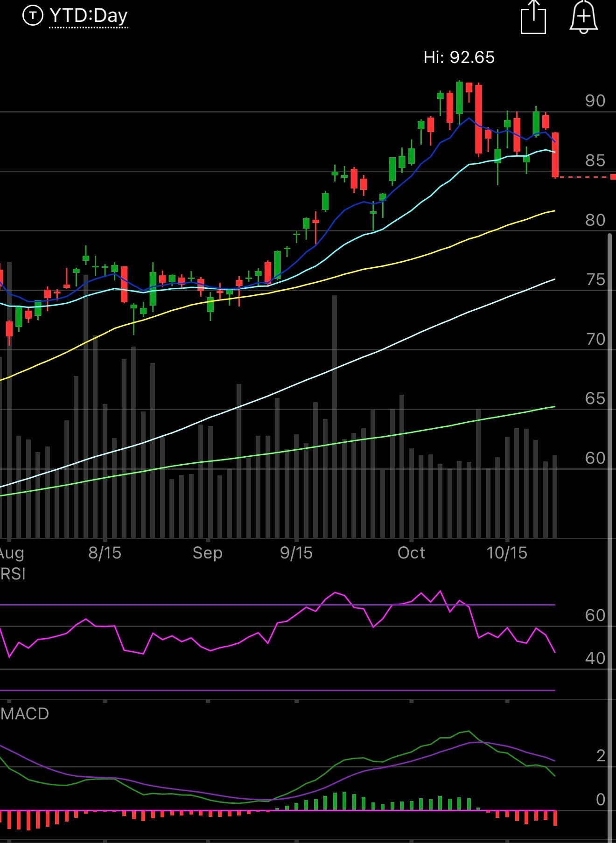Tap the 75 price axis label
616x843 pixels.
[x=595, y=279]
